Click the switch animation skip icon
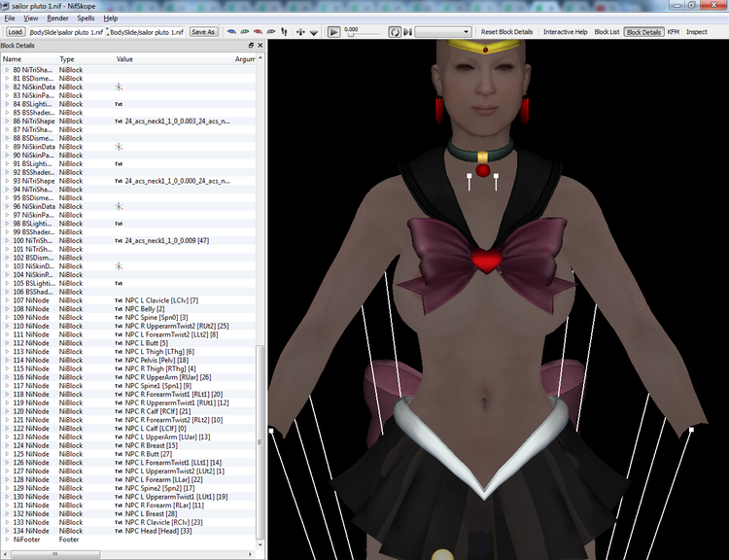 pos(407,32)
